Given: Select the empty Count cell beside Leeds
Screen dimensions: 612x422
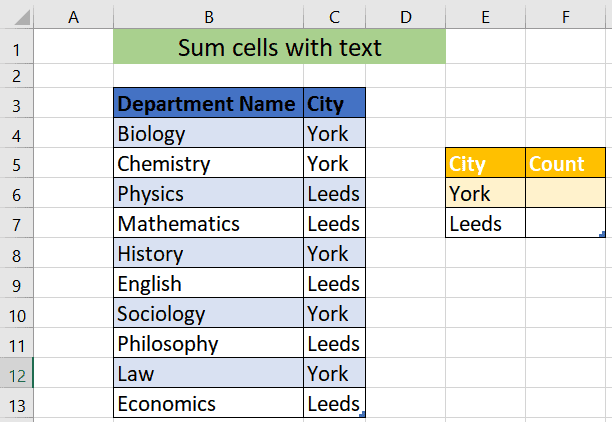Looking at the screenshot, I should point(565,223).
